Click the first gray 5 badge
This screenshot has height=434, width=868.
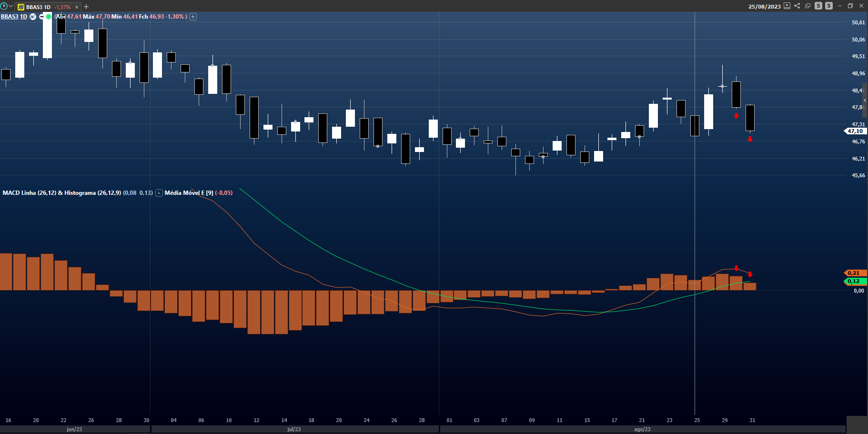818,6
